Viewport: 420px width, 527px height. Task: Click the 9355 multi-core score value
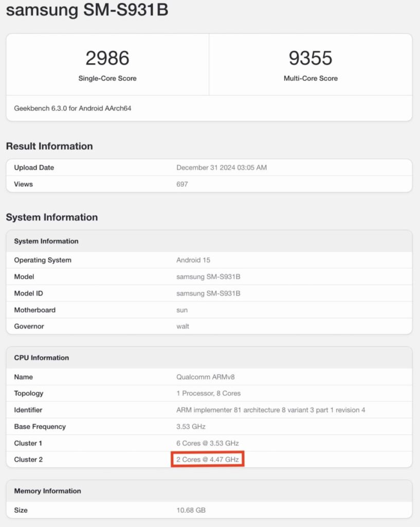(x=311, y=59)
